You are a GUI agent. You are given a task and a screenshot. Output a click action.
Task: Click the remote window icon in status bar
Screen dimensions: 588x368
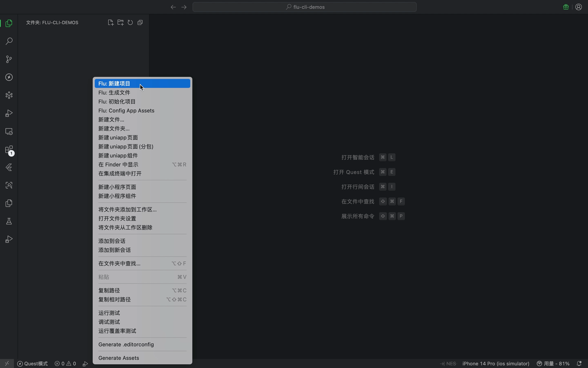[7, 364]
